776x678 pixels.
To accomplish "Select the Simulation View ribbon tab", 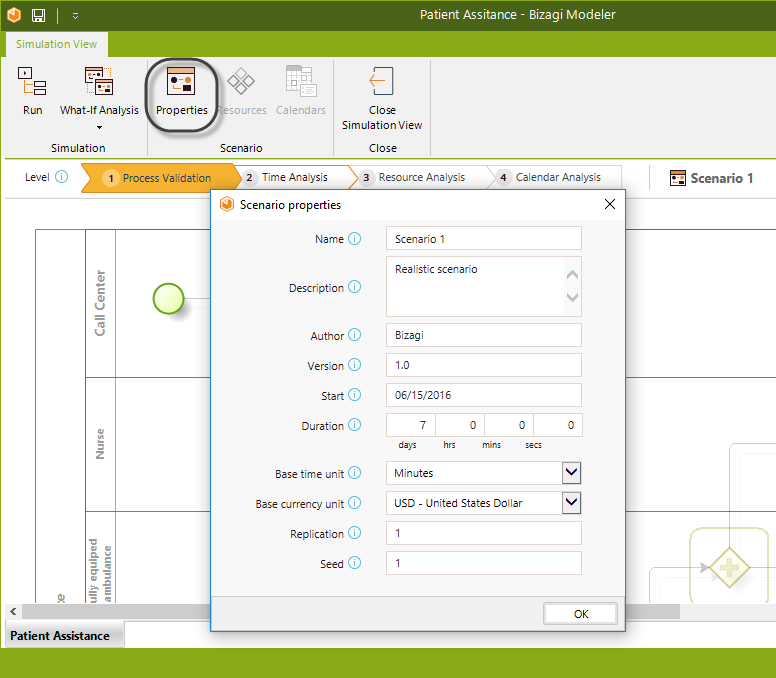I will tap(56, 44).
